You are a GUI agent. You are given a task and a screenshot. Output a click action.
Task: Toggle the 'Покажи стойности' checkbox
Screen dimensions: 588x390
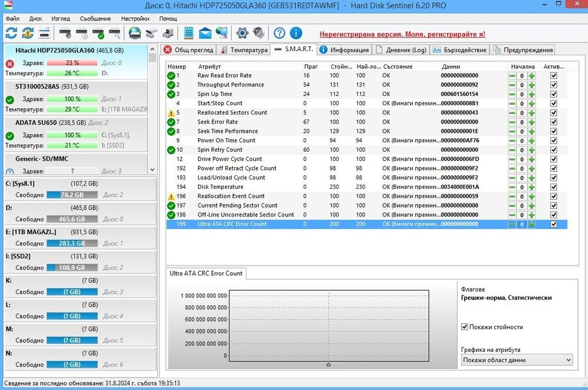pyautogui.click(x=465, y=327)
